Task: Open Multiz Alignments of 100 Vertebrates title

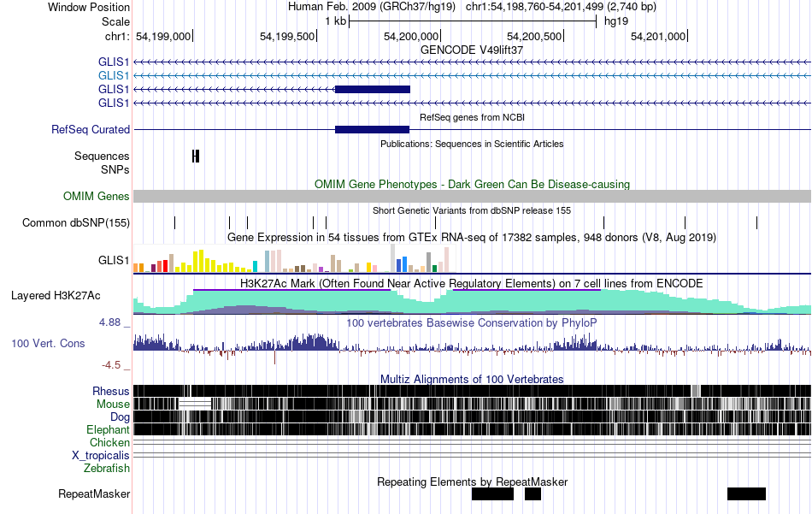Action: coord(472,379)
